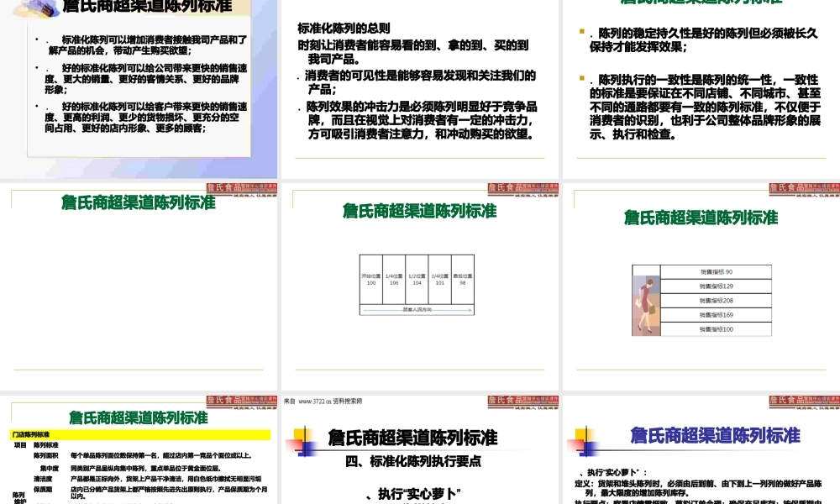Click the green title above the shelf position diagram

[419, 211]
